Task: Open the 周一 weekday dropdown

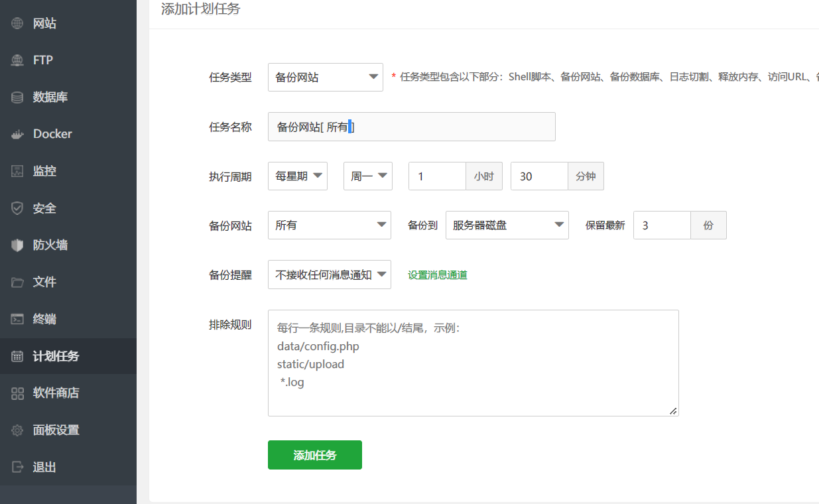Action: pyautogui.click(x=367, y=176)
